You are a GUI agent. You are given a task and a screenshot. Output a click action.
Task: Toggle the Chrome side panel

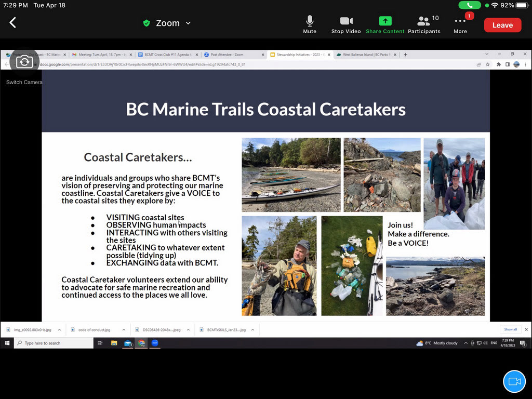tap(507, 64)
